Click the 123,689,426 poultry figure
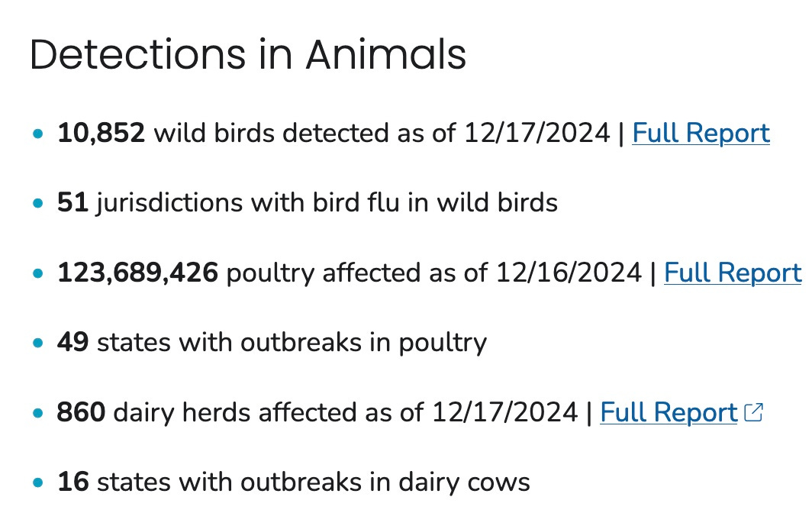812x513 pixels. tap(137, 273)
